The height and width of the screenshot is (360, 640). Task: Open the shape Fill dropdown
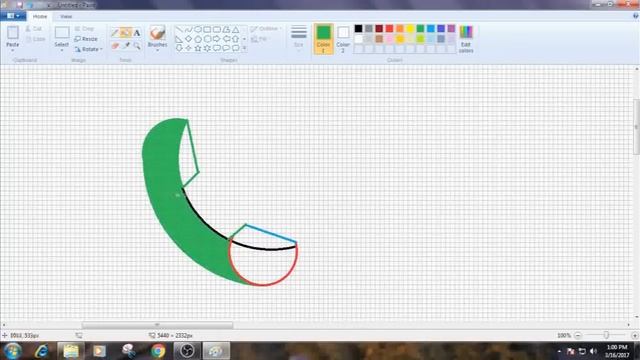(260, 39)
